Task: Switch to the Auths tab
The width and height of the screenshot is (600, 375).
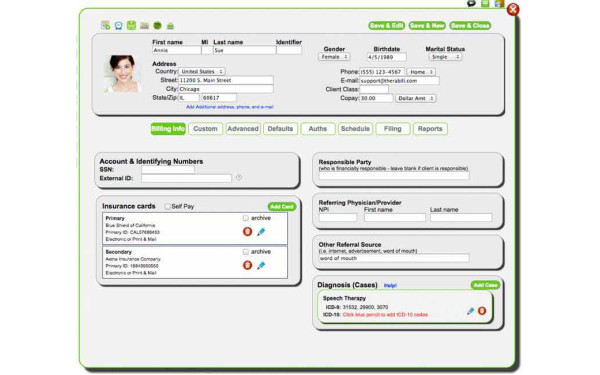Action: 318,129
